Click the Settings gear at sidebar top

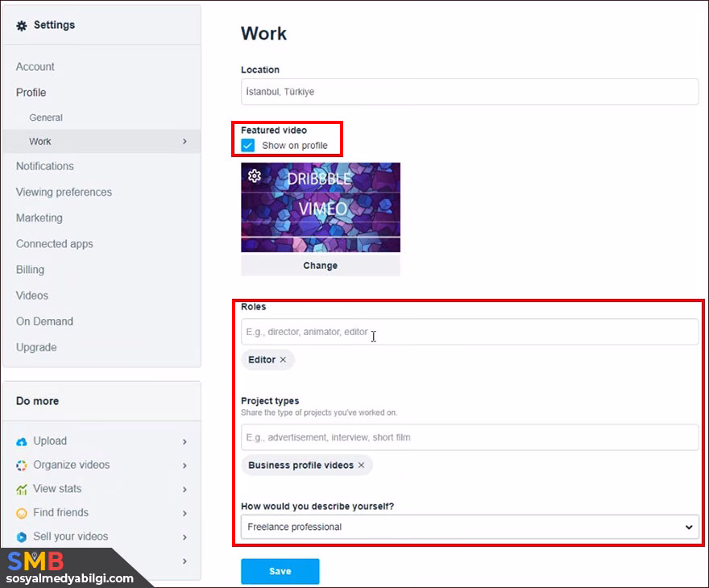[x=23, y=24]
